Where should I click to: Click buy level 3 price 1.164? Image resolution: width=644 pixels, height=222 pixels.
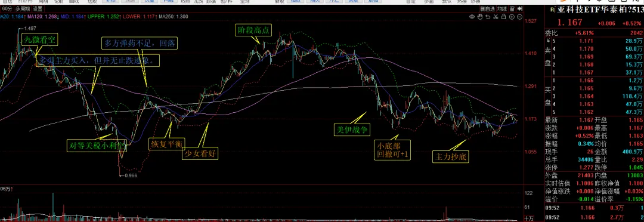point(587,96)
